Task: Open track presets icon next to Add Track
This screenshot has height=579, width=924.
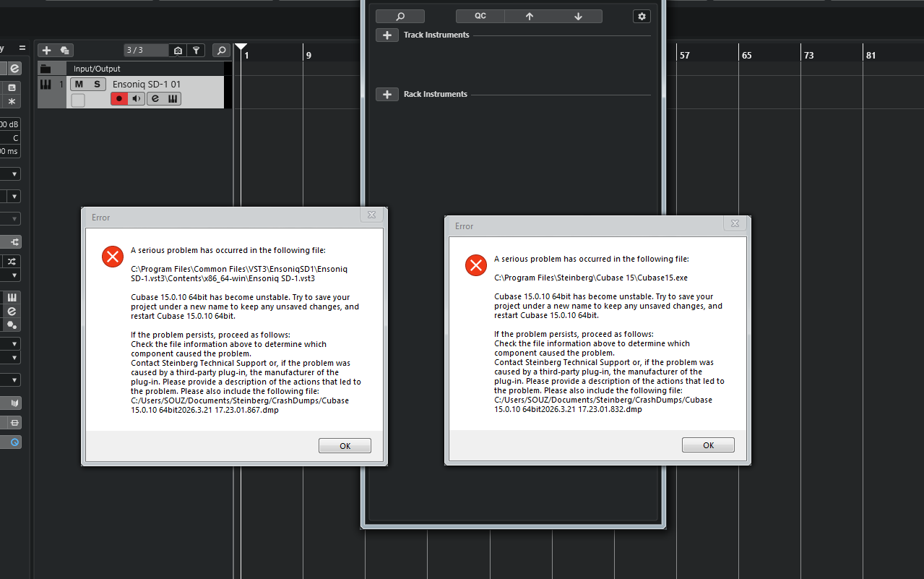Action: [65, 50]
